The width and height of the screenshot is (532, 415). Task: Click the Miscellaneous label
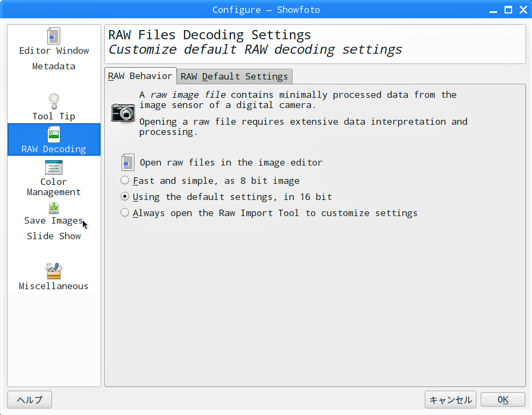pos(54,286)
